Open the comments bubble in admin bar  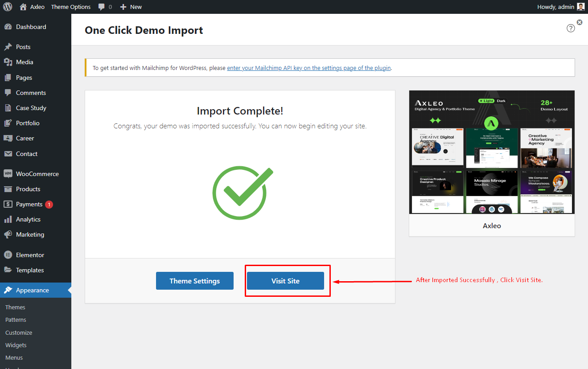102,7
